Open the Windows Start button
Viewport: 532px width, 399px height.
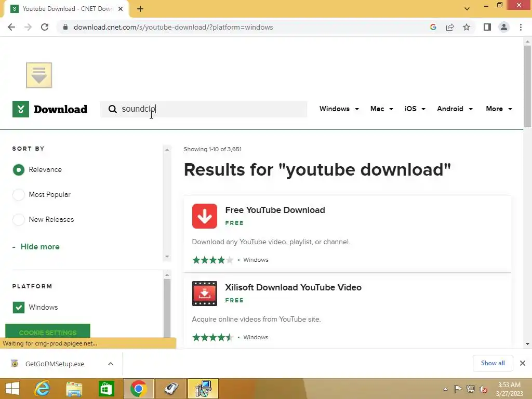(x=12, y=389)
